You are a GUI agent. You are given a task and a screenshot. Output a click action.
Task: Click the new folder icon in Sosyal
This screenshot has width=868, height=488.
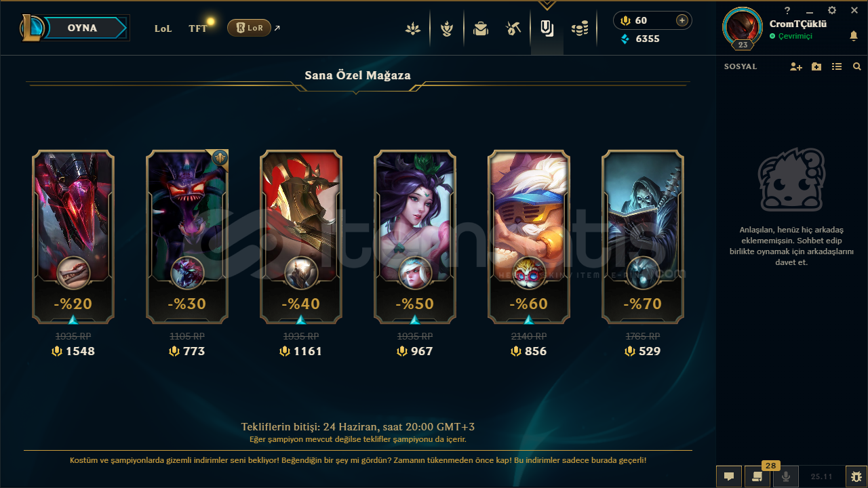tap(816, 66)
